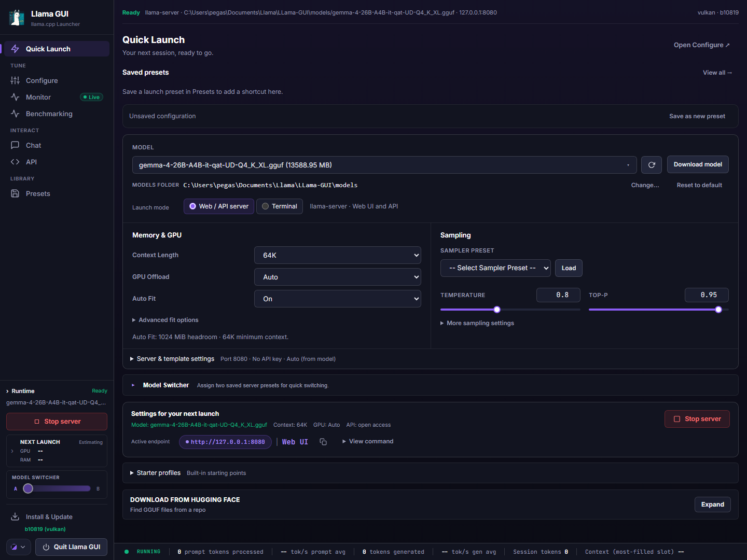Click Save as new preset
The width and height of the screenshot is (747, 560).
pyautogui.click(x=697, y=116)
